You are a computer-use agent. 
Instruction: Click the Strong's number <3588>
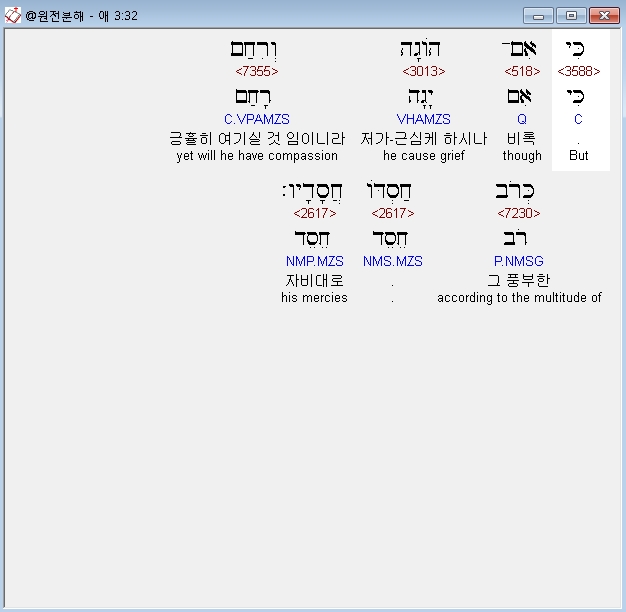pyautogui.click(x=578, y=71)
